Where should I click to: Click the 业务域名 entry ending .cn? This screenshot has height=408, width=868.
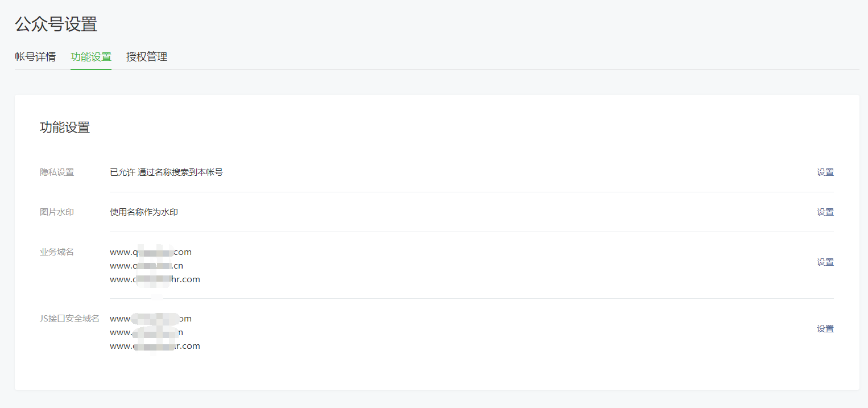tap(146, 266)
